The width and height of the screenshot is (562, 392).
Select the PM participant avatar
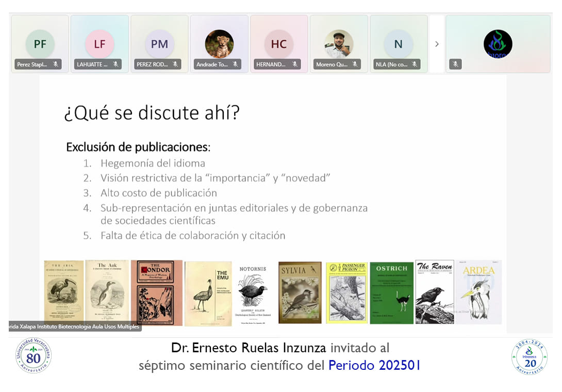click(159, 44)
